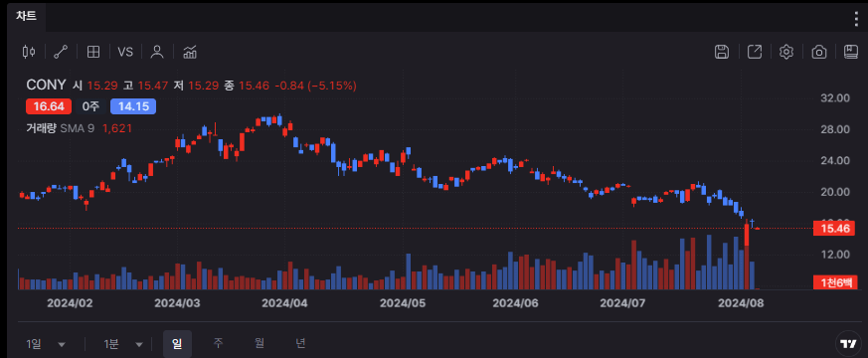
Task: Click the 2024/03 date axis label
Action: click(x=177, y=303)
